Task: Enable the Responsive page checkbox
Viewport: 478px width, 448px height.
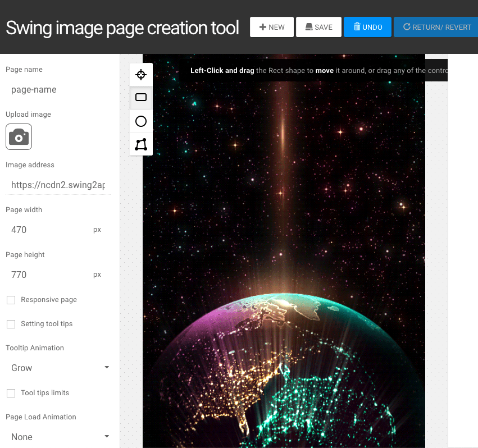Action: [x=11, y=300]
